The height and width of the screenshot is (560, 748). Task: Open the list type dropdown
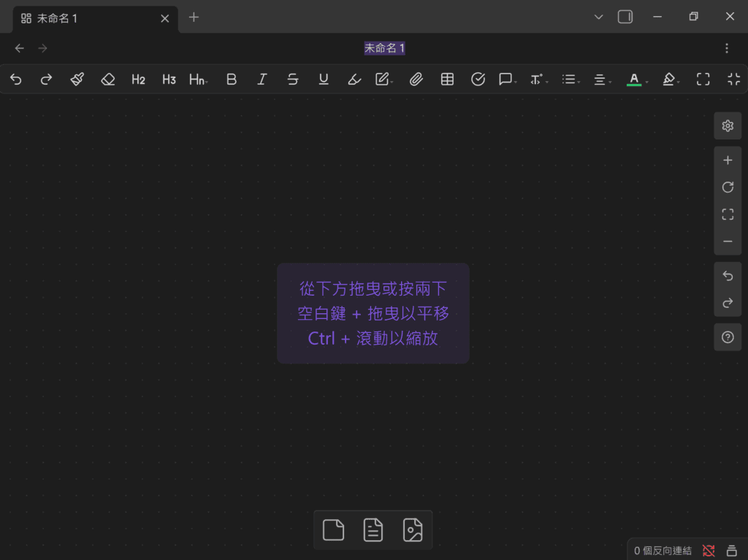pos(570,80)
